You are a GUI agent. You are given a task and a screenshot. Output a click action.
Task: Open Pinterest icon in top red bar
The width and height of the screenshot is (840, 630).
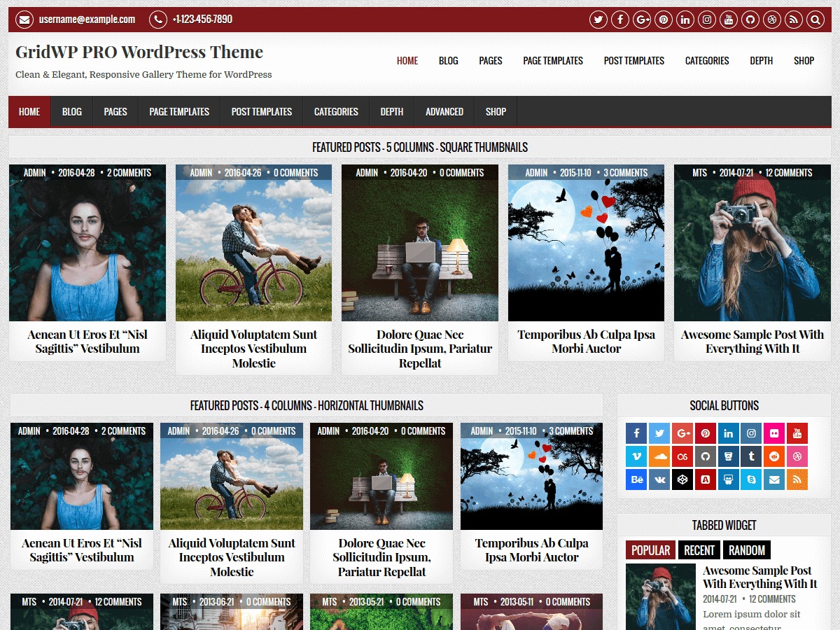[x=664, y=20]
